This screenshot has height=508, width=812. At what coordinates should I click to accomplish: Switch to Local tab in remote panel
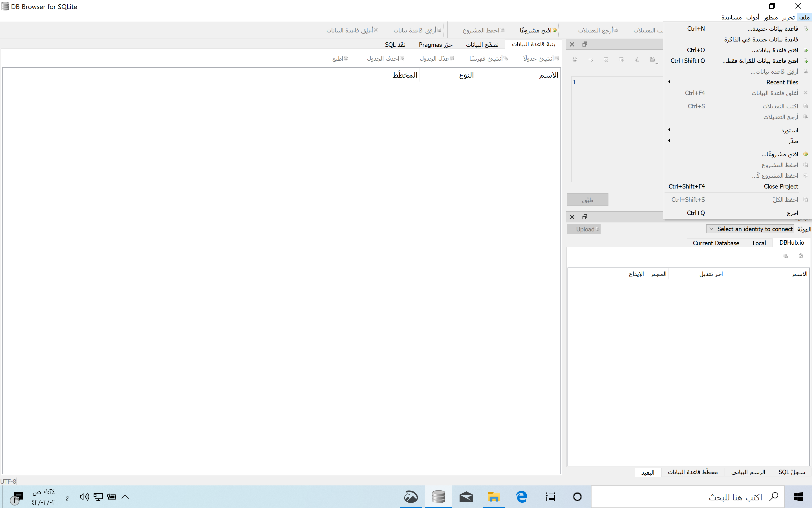759,243
